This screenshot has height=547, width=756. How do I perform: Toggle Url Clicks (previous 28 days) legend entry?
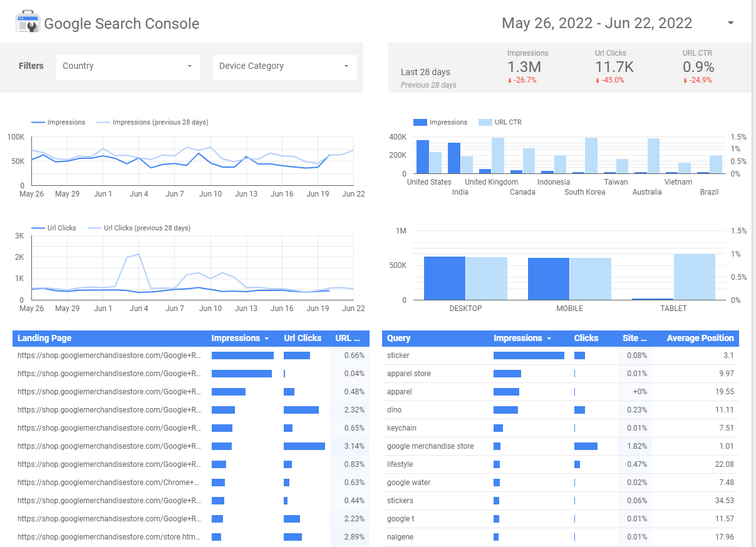click(x=139, y=228)
